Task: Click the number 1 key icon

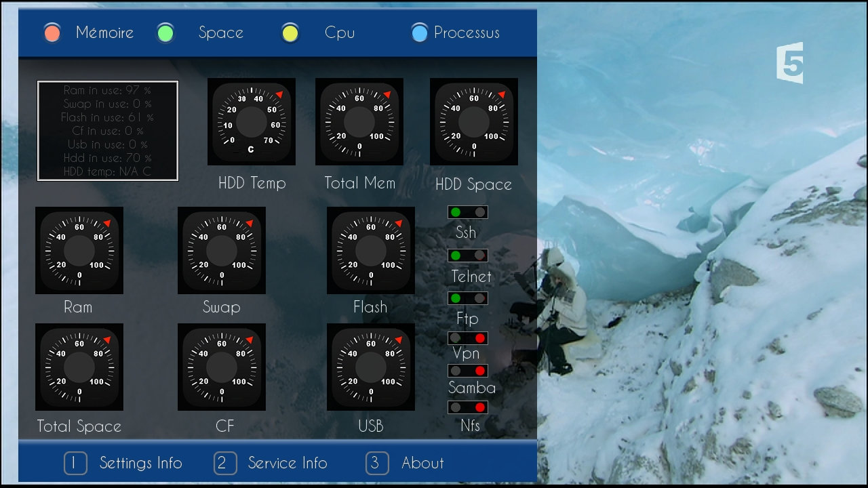Action: 75,463
